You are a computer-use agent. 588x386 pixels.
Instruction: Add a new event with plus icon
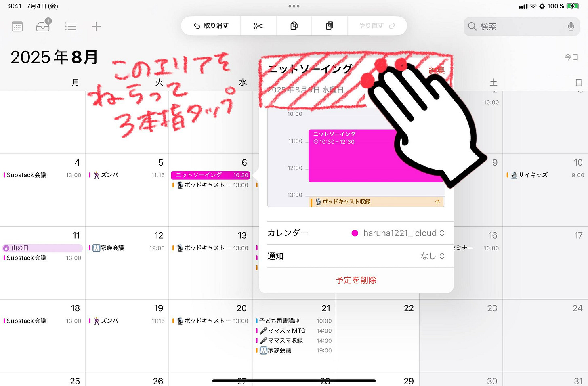96,27
